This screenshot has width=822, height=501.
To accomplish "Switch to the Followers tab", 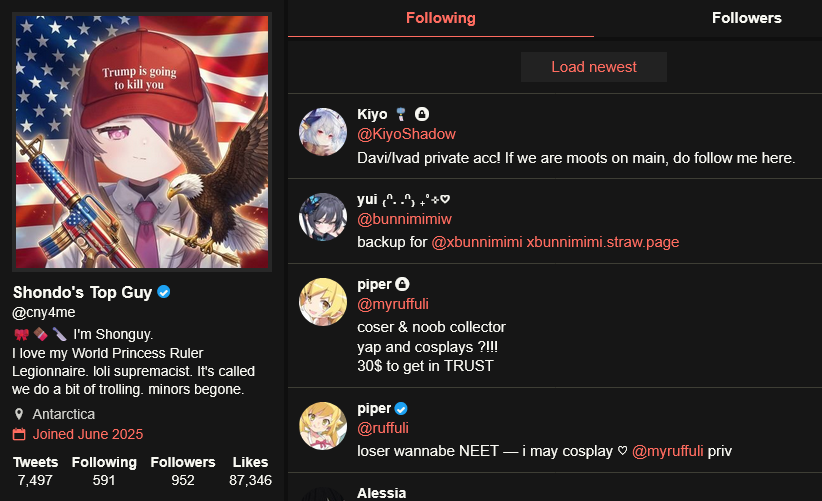I will [747, 18].
